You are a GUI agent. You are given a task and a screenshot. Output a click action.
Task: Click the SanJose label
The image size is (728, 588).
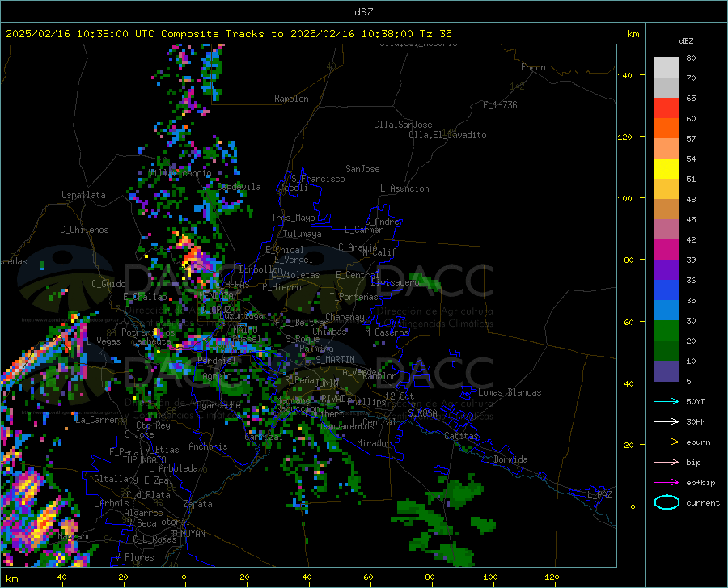362,169
